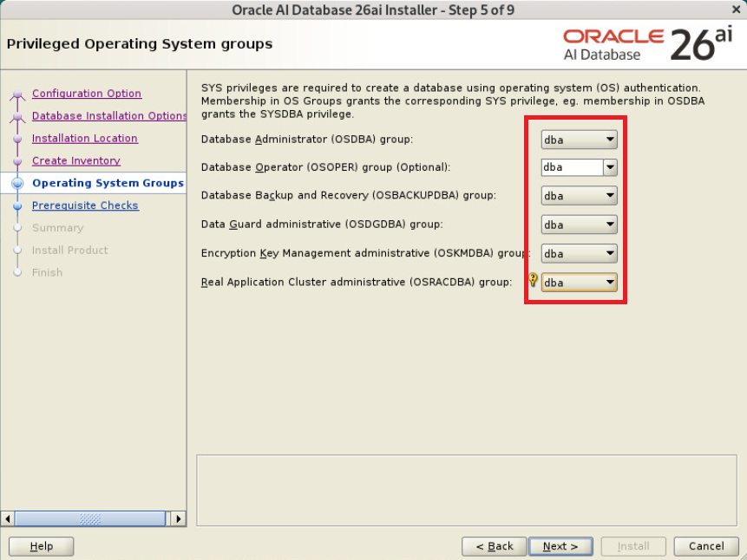This screenshot has width=747, height=560.
Task: Click the sidebar scroll left arrow
Action: (7, 518)
